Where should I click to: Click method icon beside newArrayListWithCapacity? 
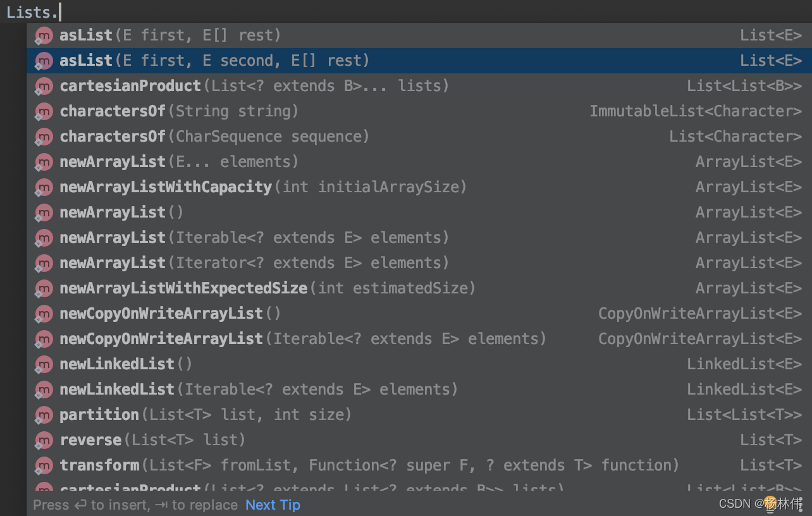point(44,187)
